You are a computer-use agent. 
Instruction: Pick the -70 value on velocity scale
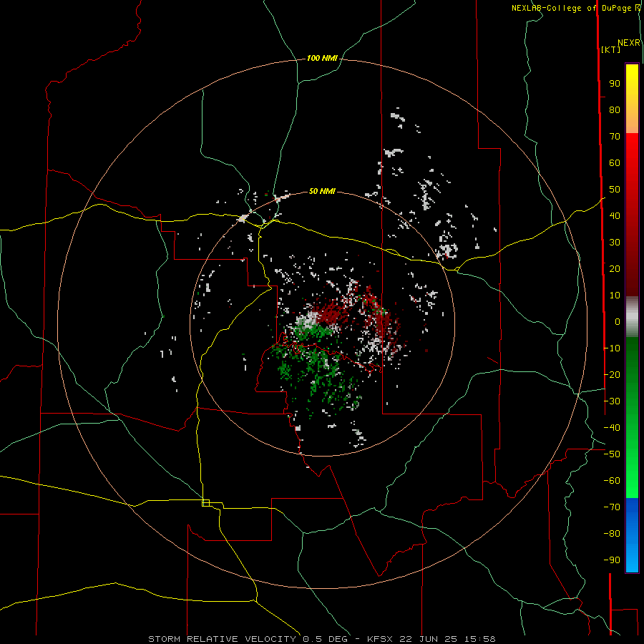coord(612,507)
